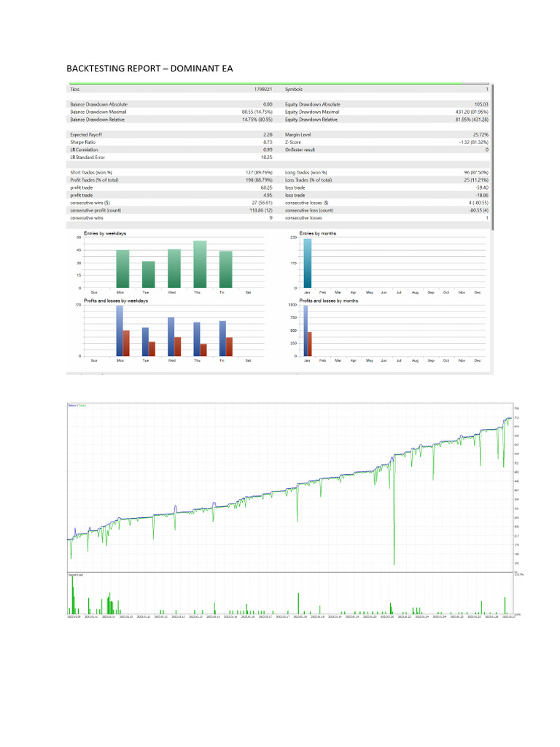560x747 pixels.
Task: Click the 'Balance Drawdown Maximal' label
Action: click(98, 112)
